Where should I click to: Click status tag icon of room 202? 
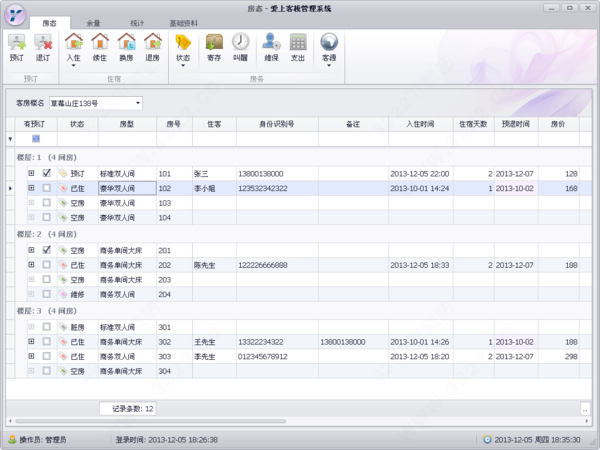point(63,265)
